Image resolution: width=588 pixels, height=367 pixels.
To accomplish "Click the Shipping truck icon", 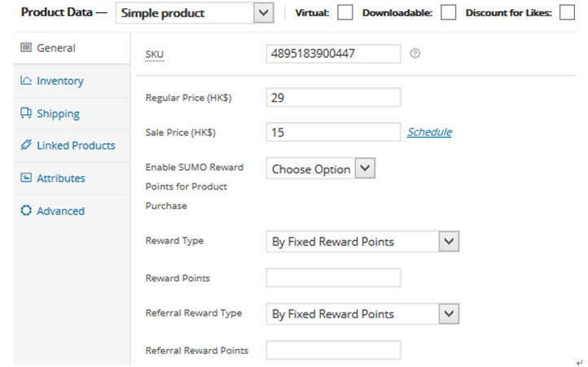I will 26,113.
